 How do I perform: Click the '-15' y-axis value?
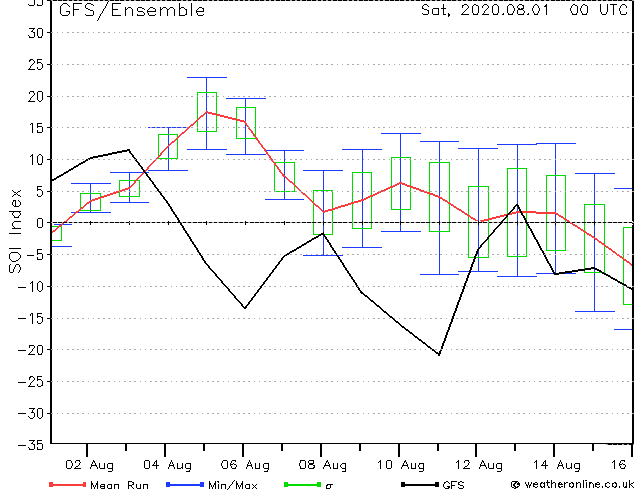(x=30, y=319)
